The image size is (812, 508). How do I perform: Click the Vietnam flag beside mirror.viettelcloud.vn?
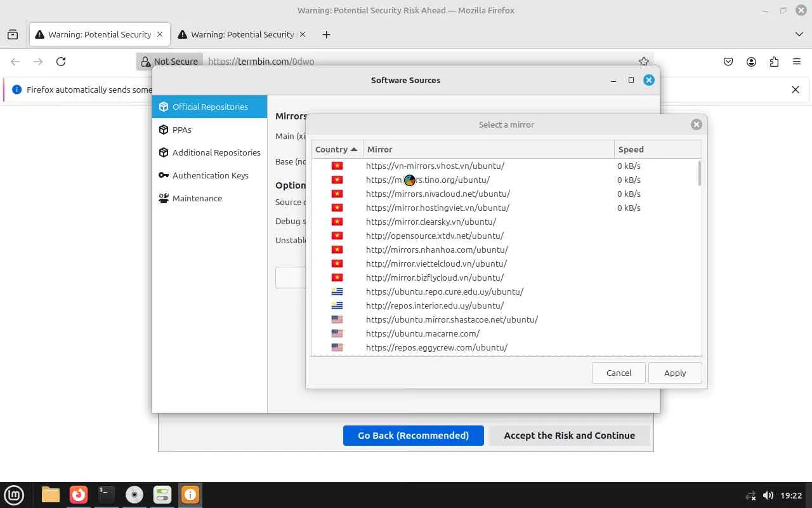click(337, 264)
